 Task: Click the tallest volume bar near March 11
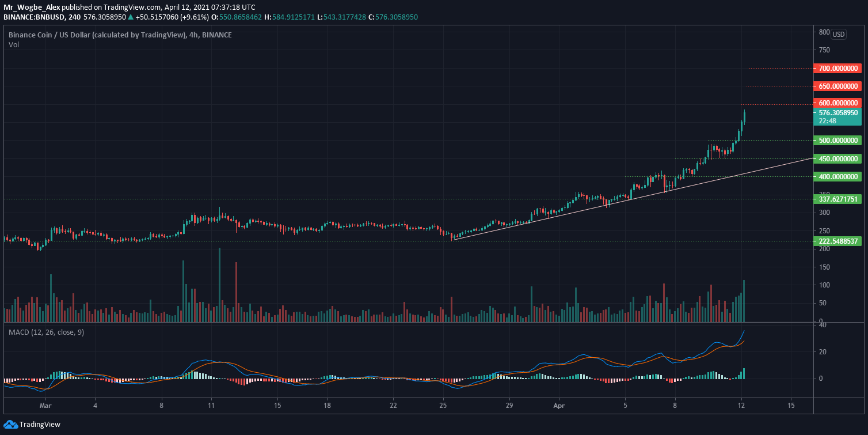click(x=219, y=285)
